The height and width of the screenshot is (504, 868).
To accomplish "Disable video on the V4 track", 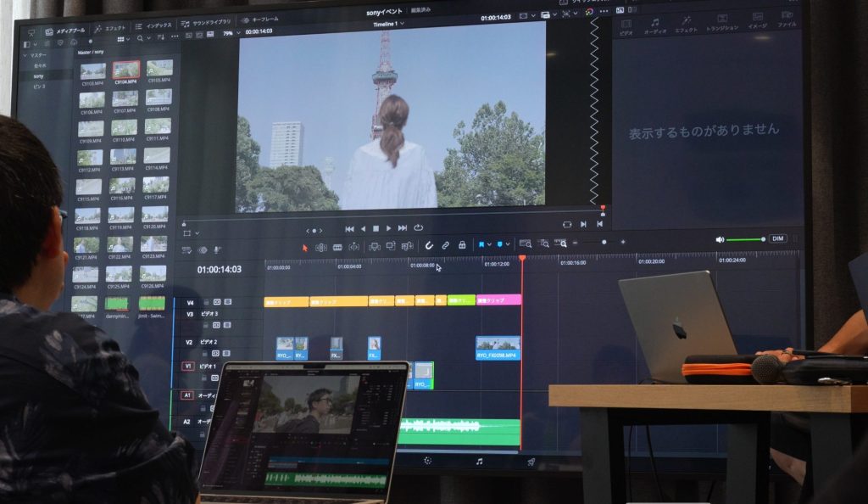I will click(x=227, y=302).
